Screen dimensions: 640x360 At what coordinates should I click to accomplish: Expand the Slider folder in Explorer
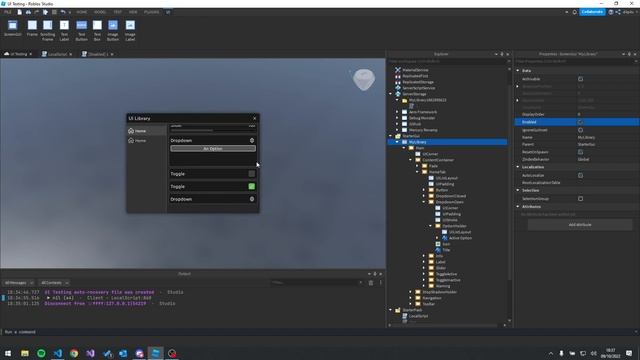click(x=424, y=268)
